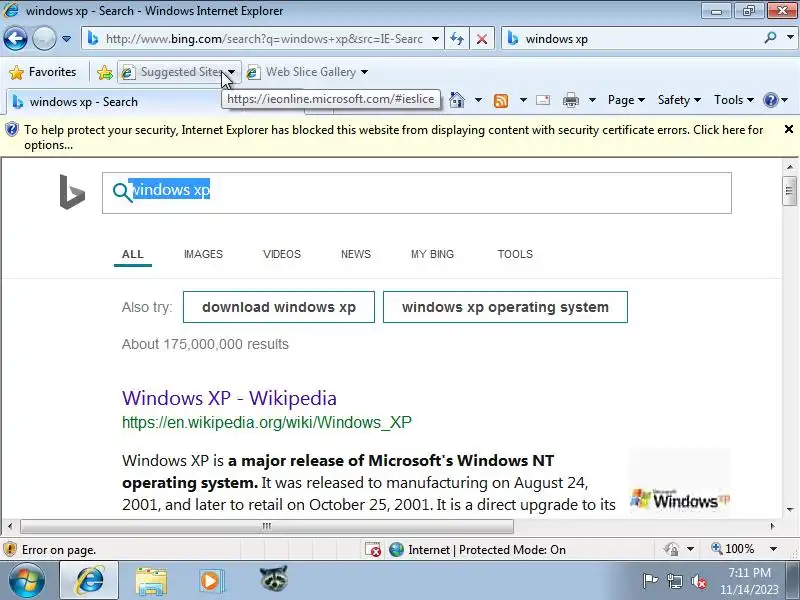800x600 pixels.
Task: Open Windows Explorer from taskbar
Action: [x=151, y=581]
